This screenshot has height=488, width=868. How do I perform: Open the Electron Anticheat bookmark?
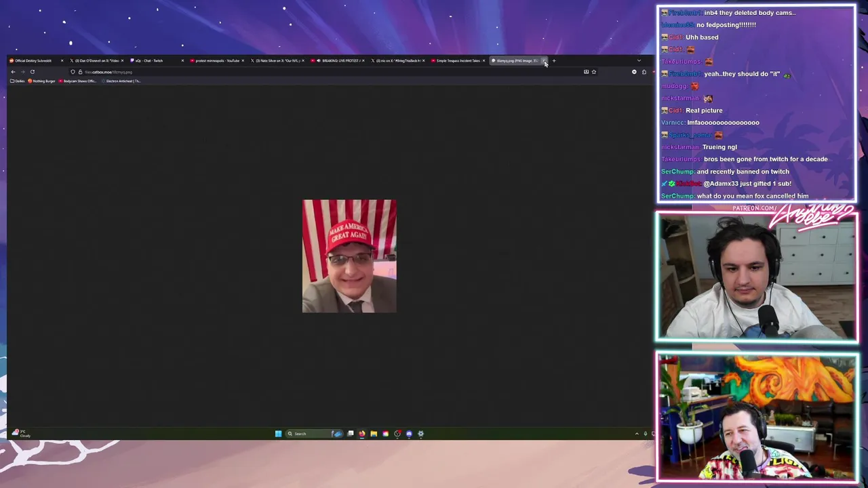(x=122, y=81)
